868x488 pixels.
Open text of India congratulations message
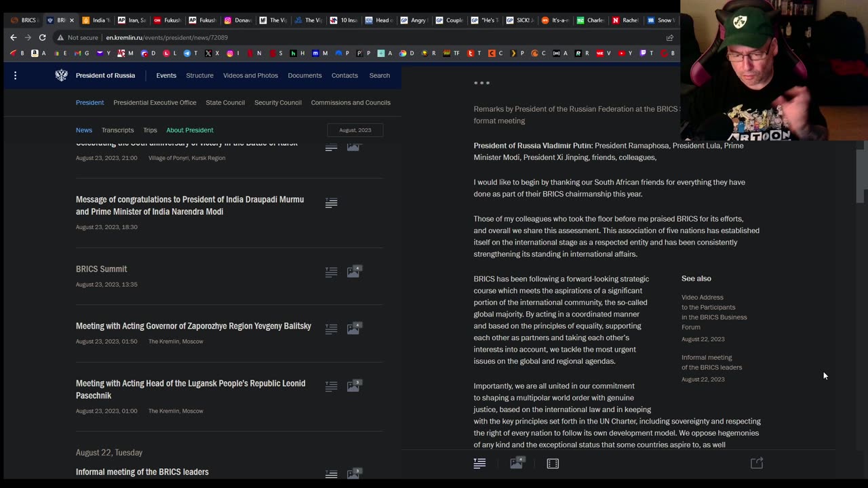point(331,203)
